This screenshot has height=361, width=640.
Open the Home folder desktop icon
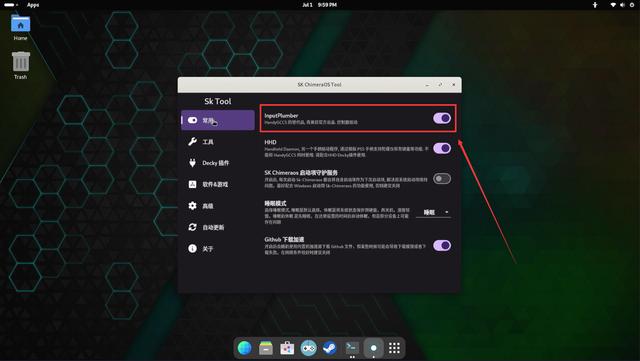click(20, 28)
